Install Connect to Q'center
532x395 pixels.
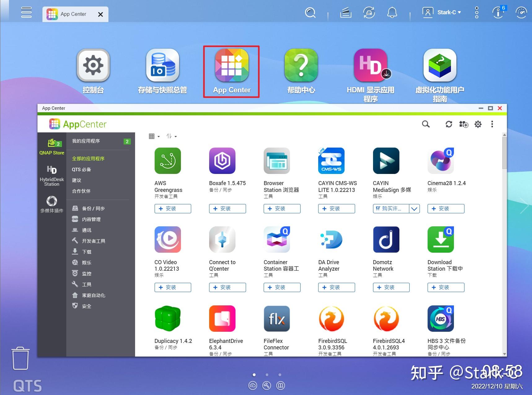[227, 287]
